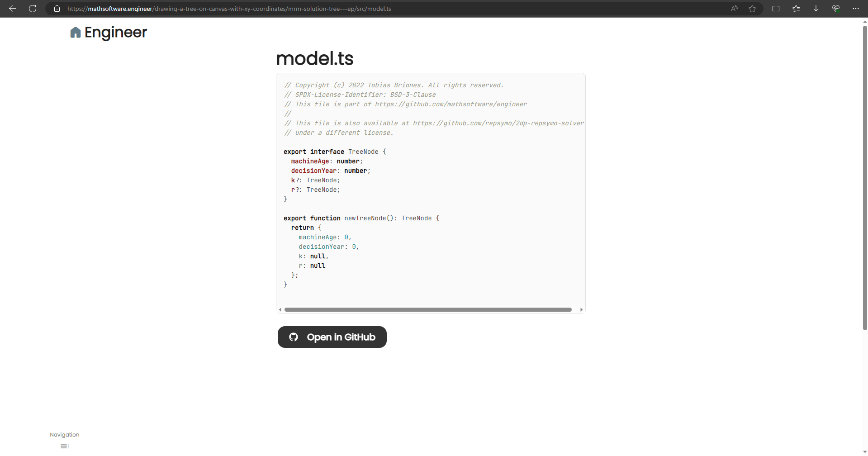Click 'export function newTreeNode()' line
This screenshot has height=456, width=868.
361,218
